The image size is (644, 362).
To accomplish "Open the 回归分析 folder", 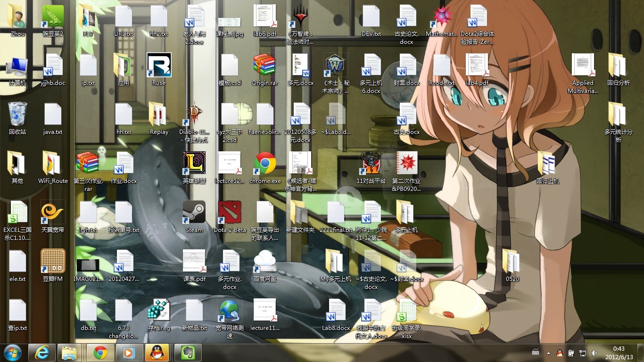I will tap(618, 65).
